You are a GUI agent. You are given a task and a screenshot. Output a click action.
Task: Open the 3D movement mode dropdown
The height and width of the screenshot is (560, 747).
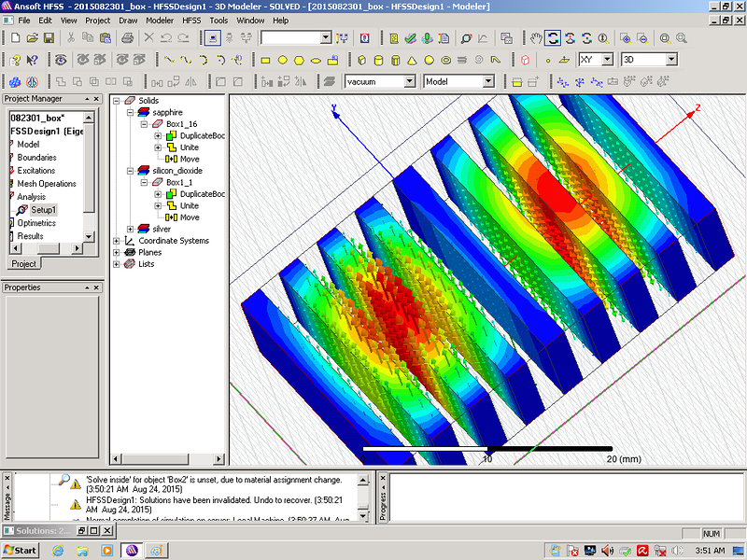point(669,60)
